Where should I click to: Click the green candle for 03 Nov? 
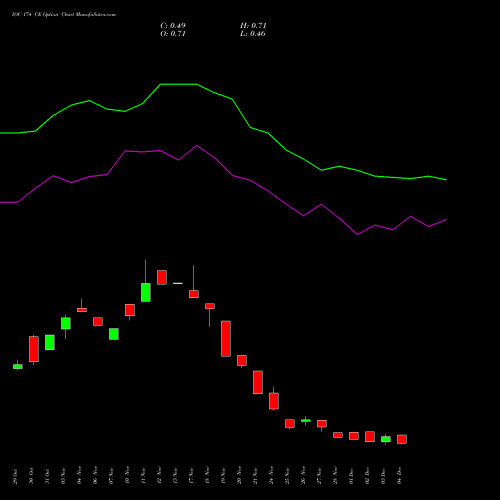[x=66, y=323]
